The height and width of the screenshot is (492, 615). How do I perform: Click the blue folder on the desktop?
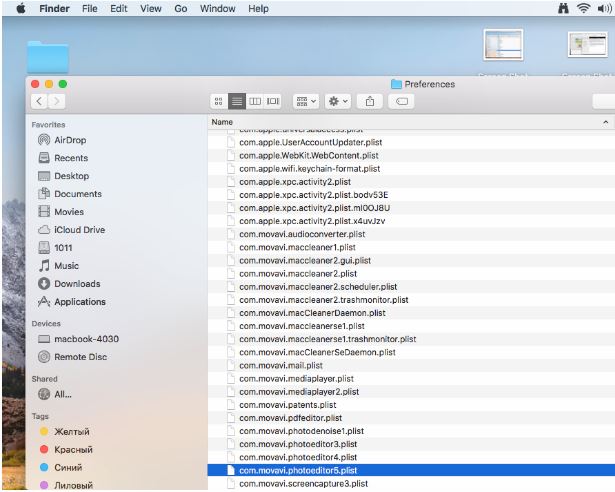(48, 57)
